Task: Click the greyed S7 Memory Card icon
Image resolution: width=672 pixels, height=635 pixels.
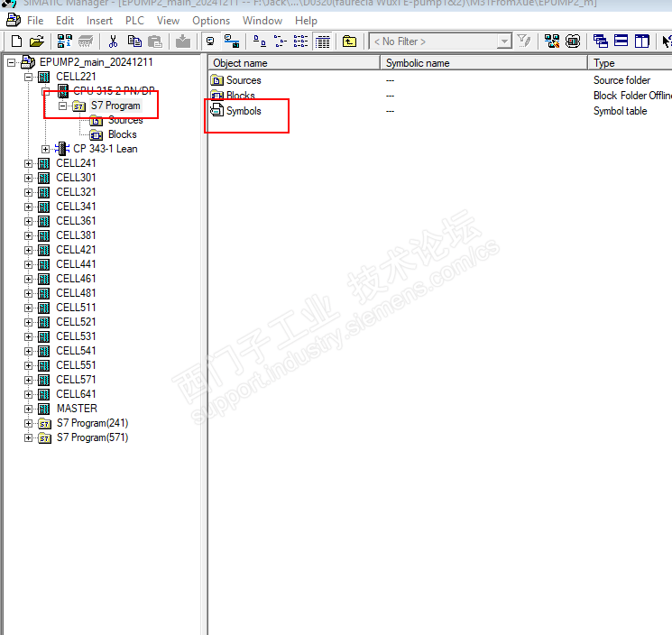Action: click(86, 41)
